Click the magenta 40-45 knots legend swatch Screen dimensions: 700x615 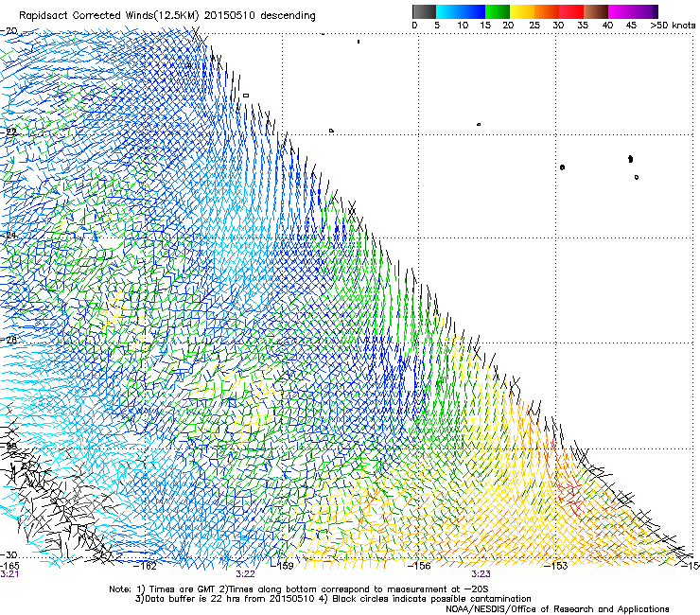pyautogui.click(x=621, y=11)
